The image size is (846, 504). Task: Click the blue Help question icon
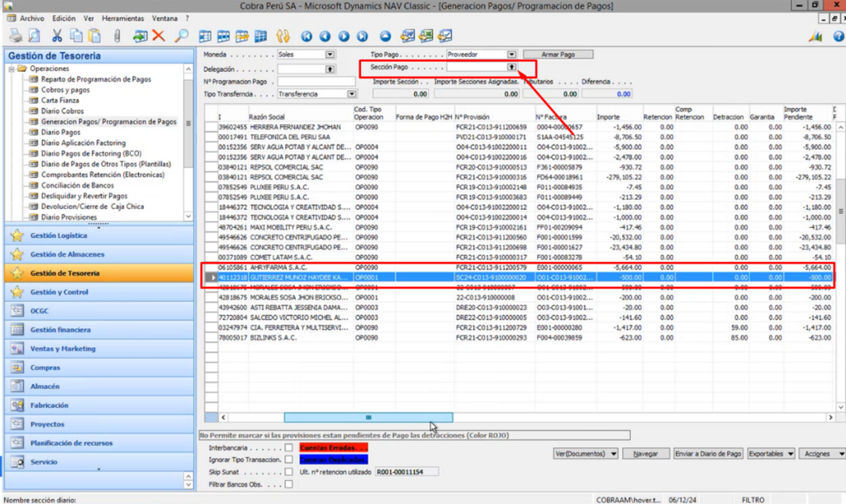(838, 36)
